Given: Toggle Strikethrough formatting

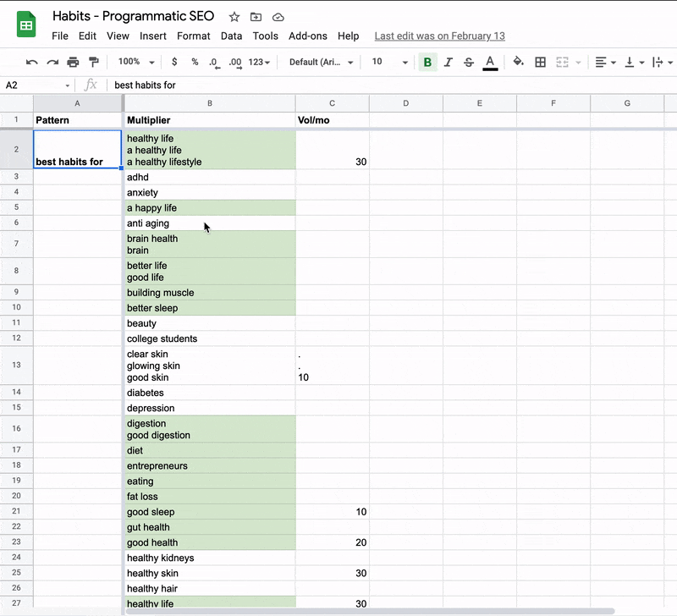Looking at the screenshot, I should pyautogui.click(x=469, y=62).
